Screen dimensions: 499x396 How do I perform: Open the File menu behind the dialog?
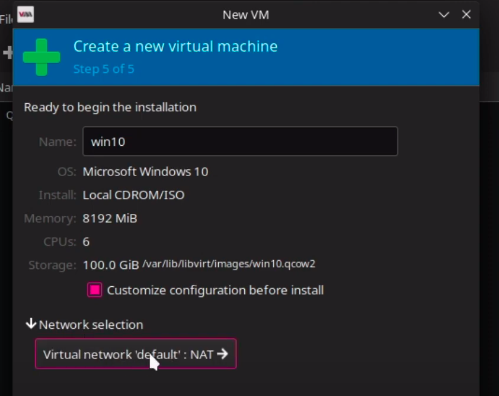pos(6,19)
